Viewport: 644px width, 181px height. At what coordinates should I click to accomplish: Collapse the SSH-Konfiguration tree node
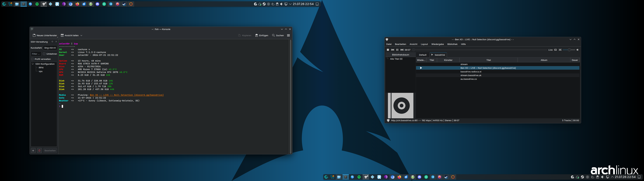pos(33,64)
